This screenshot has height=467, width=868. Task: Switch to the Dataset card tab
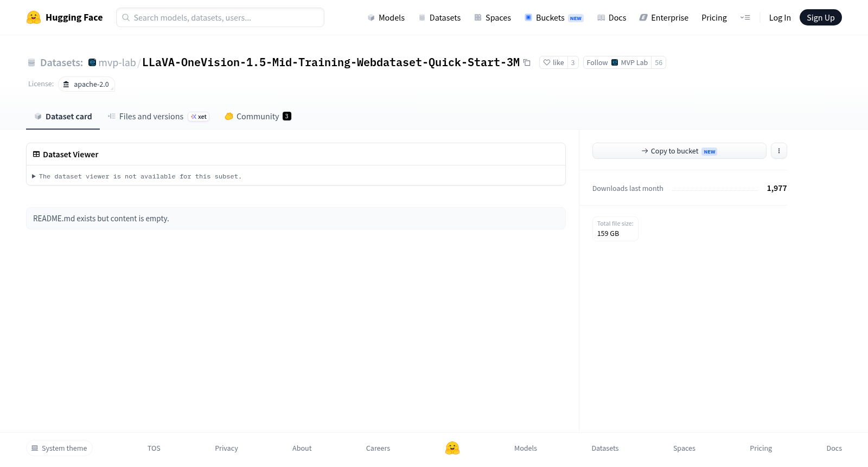[x=63, y=116]
